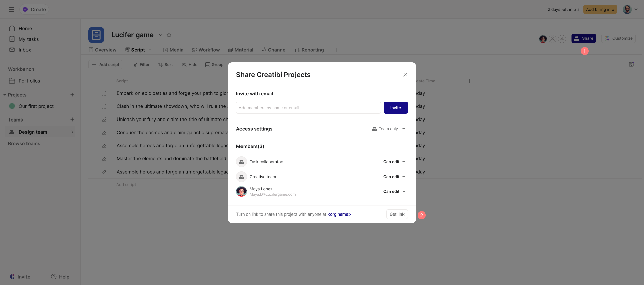
Task: Click the Invite button in share dialog
Action: [x=395, y=108]
